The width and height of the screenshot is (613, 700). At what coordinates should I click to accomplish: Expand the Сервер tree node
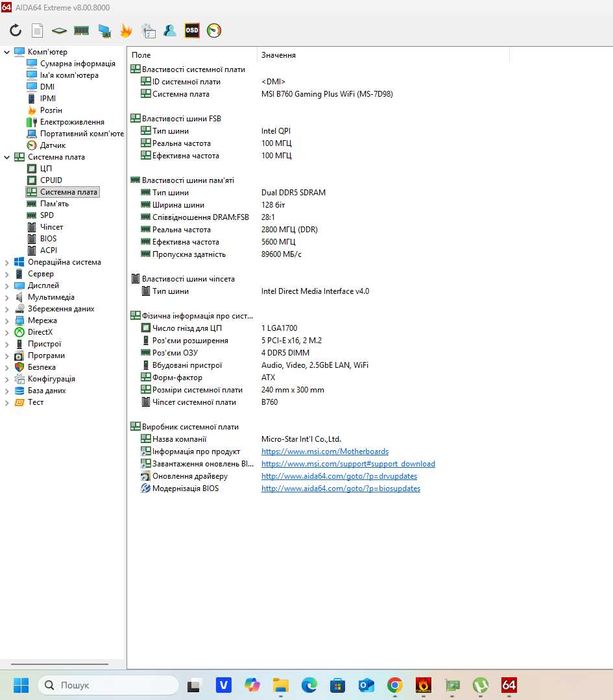point(7,274)
